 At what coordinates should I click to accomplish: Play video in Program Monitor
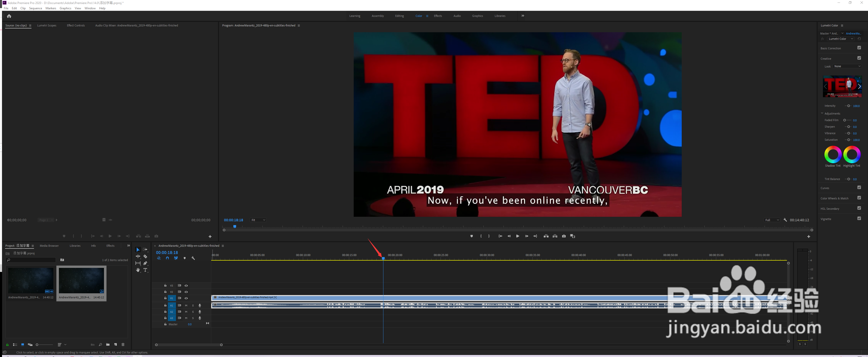518,236
